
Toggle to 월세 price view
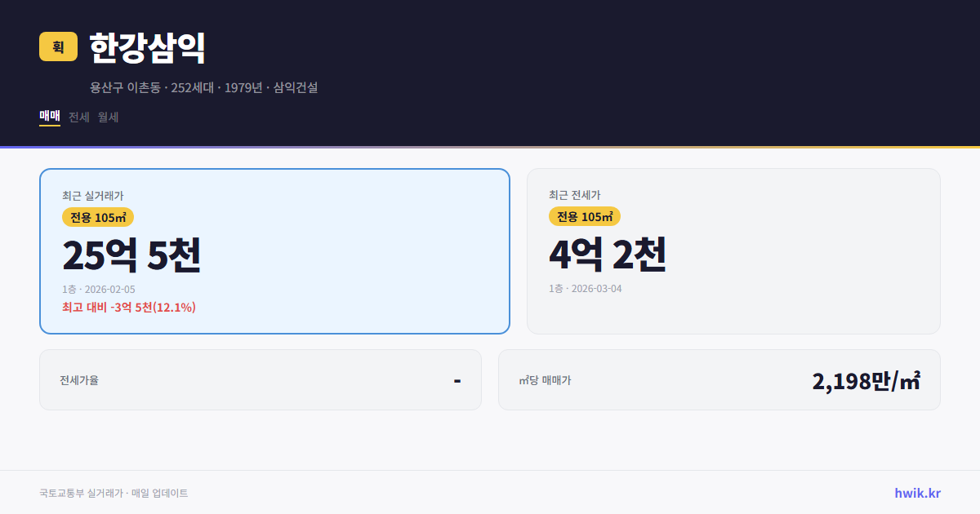(107, 117)
